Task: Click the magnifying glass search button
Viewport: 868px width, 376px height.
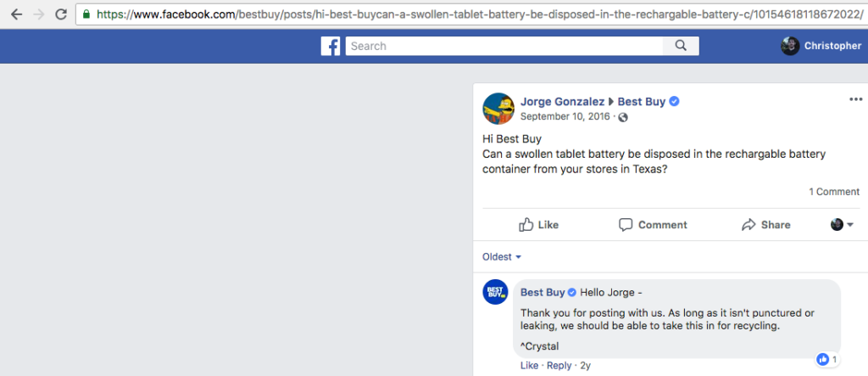Action: coord(681,46)
